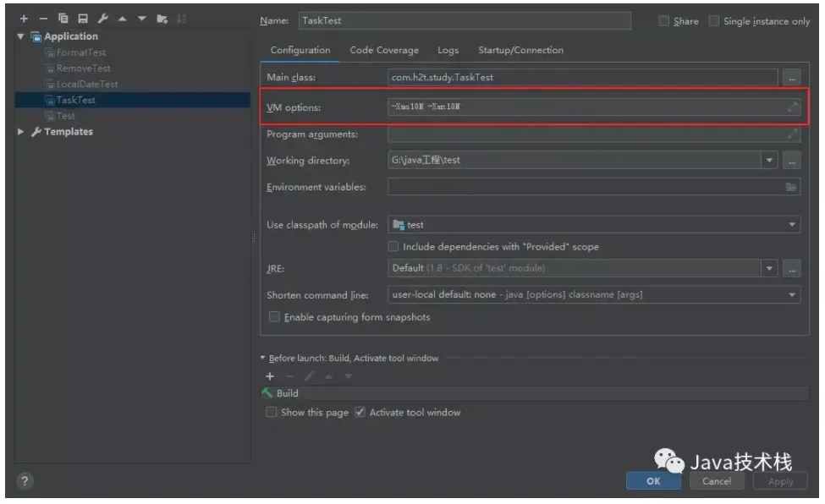The image size is (825, 504).
Task: Open Environment variables folder icon
Action: (790, 187)
